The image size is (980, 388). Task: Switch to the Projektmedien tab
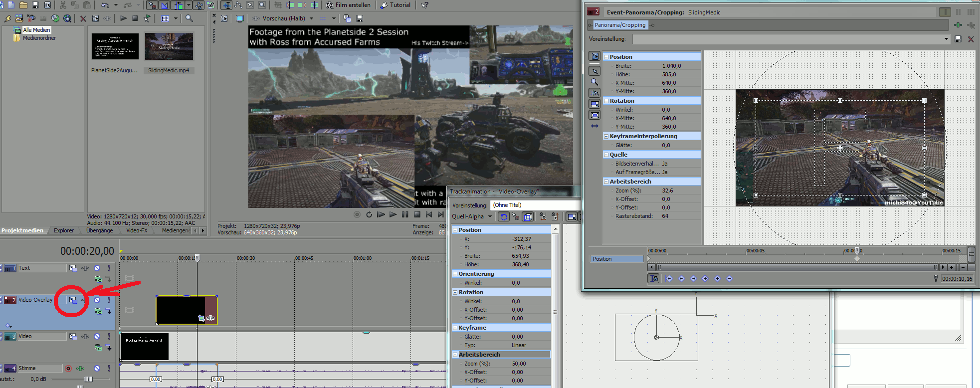(22, 230)
